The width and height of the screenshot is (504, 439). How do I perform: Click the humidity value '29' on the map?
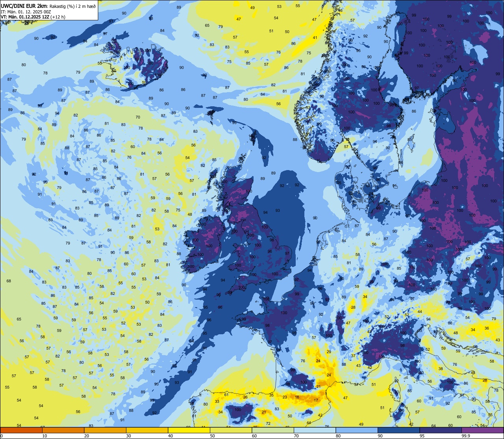[329, 352]
